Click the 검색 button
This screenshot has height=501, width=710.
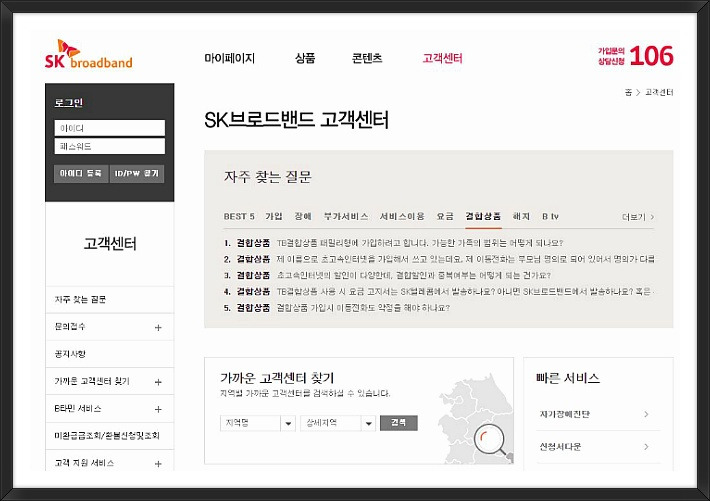tap(398, 423)
